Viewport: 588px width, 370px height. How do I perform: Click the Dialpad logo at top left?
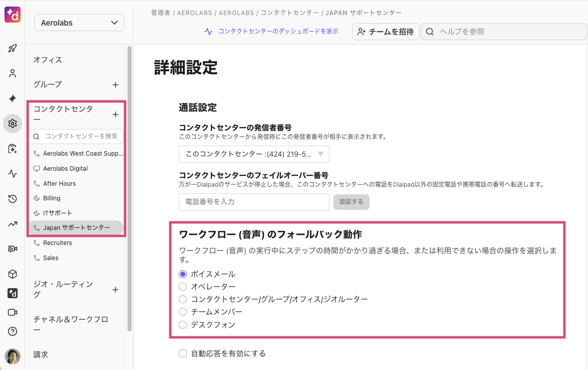click(12, 16)
